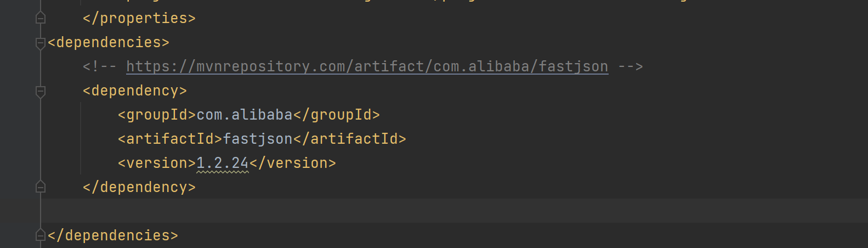Click fold marker beside closing dependency tag
This screenshot has height=248, width=868.
click(40, 188)
